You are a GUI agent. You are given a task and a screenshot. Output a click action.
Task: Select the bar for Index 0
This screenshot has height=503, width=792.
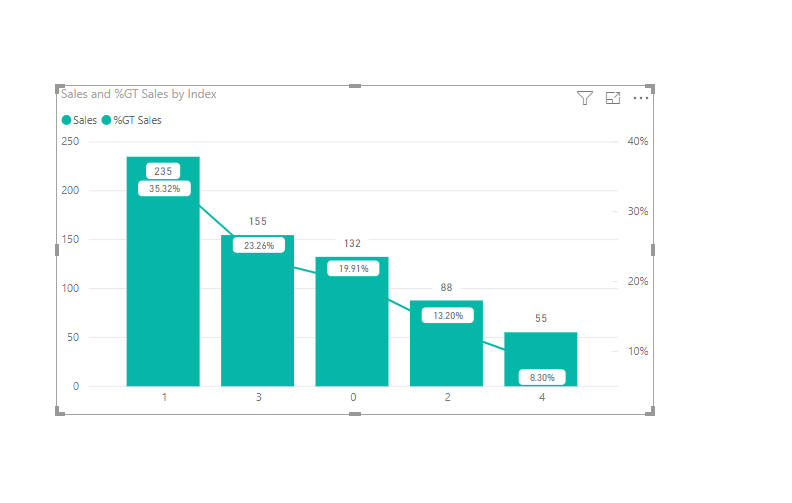coord(352,322)
